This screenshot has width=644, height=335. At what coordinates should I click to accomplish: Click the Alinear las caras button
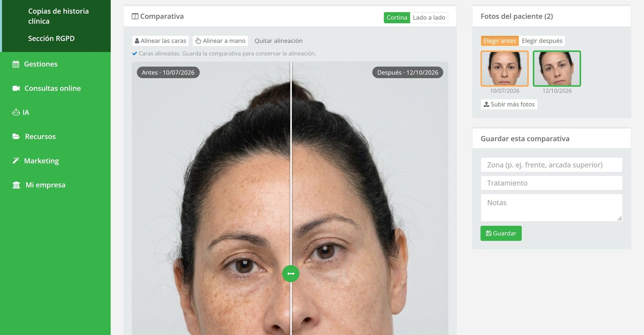point(161,41)
